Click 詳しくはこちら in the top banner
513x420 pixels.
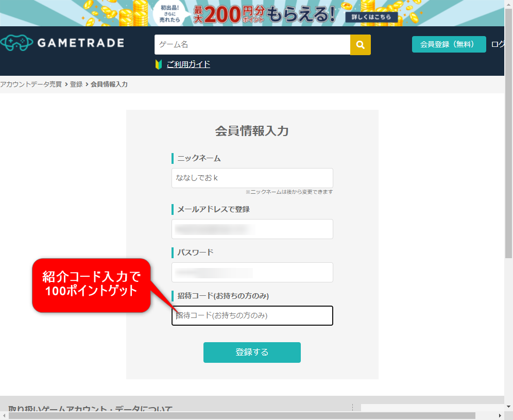tap(373, 16)
